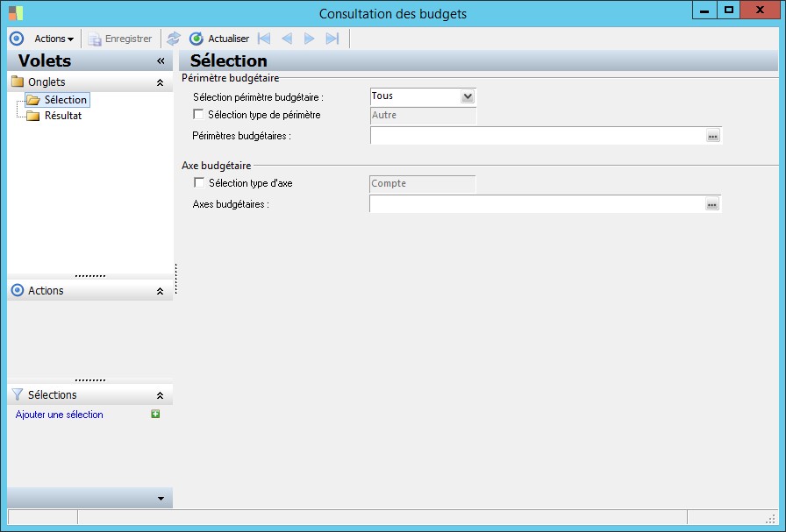786x532 pixels.
Task: Enable the Sélection type d'axe checkbox
Action: pyautogui.click(x=199, y=183)
